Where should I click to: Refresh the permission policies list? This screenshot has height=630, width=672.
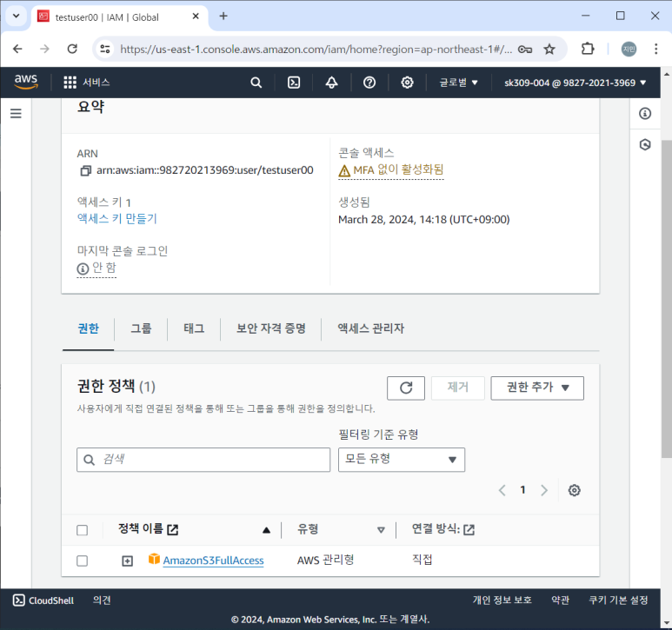coord(405,388)
